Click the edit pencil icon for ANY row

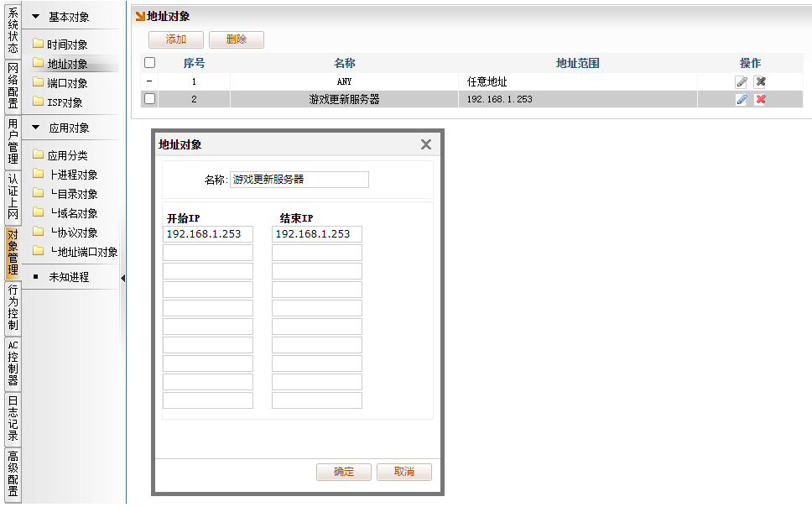click(x=742, y=81)
